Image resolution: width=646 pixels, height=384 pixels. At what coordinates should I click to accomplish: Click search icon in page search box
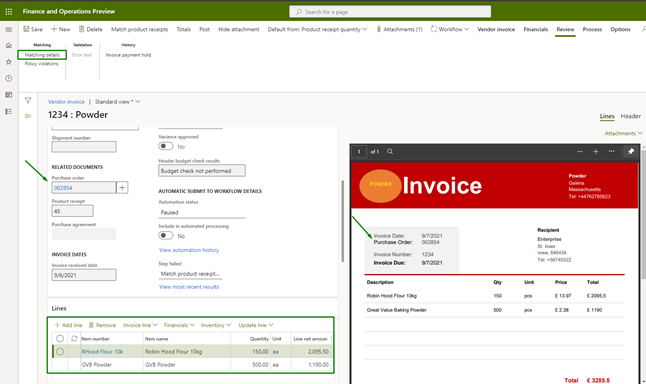point(299,12)
